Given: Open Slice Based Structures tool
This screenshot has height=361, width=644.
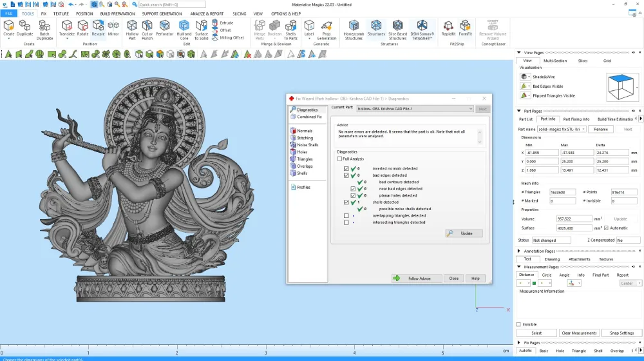Looking at the screenshot, I should 397,30.
